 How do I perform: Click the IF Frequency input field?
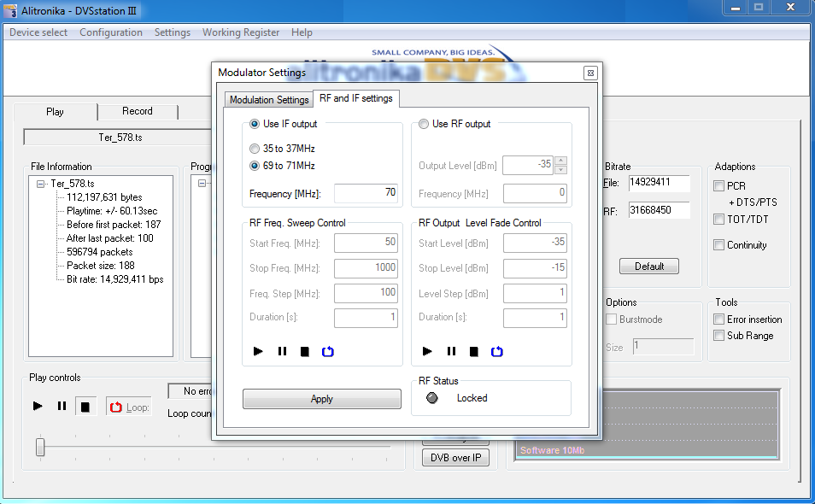[x=366, y=193]
